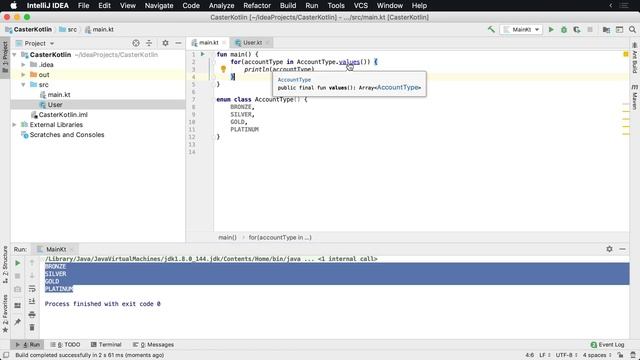
Task: Switch to the User.kt editor tab
Action: point(252,42)
